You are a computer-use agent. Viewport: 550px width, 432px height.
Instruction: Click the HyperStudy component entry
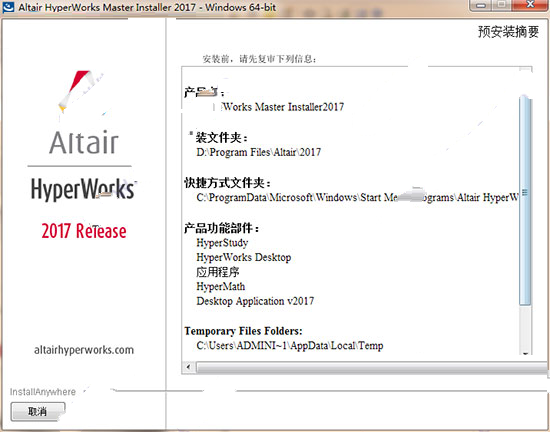coord(222,243)
